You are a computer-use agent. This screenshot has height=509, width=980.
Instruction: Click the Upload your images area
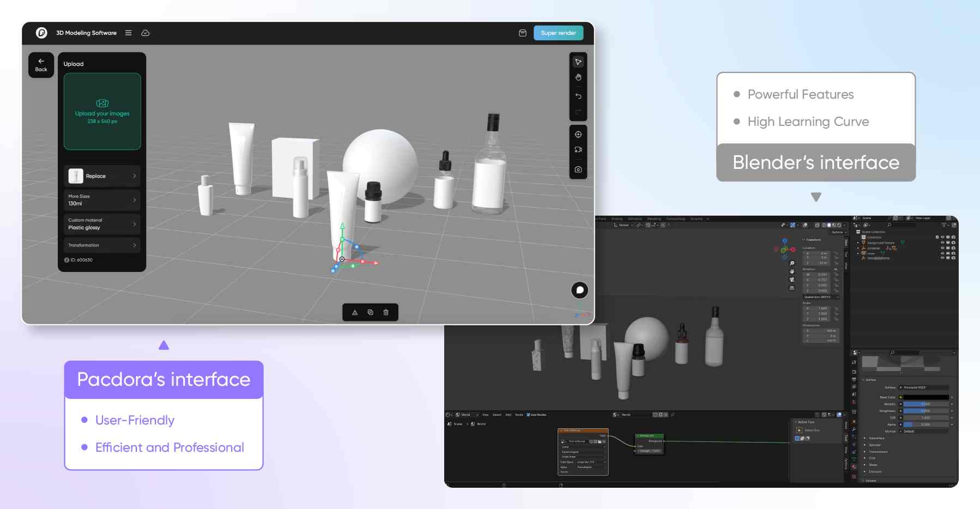pos(102,111)
